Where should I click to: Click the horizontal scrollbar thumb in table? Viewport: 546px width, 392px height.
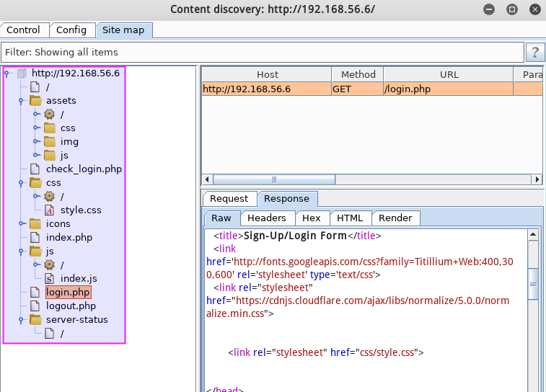coord(274,179)
